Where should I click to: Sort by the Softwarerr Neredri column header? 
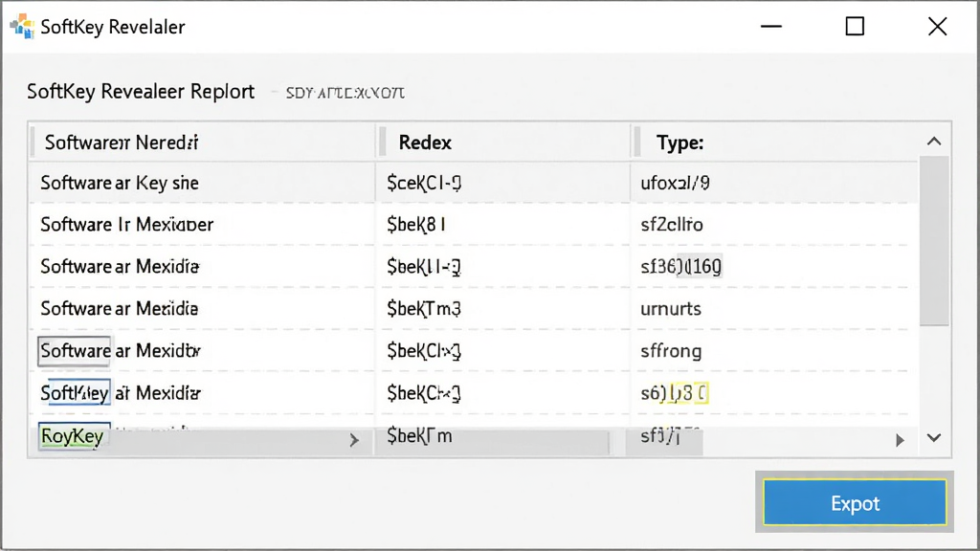point(122,143)
